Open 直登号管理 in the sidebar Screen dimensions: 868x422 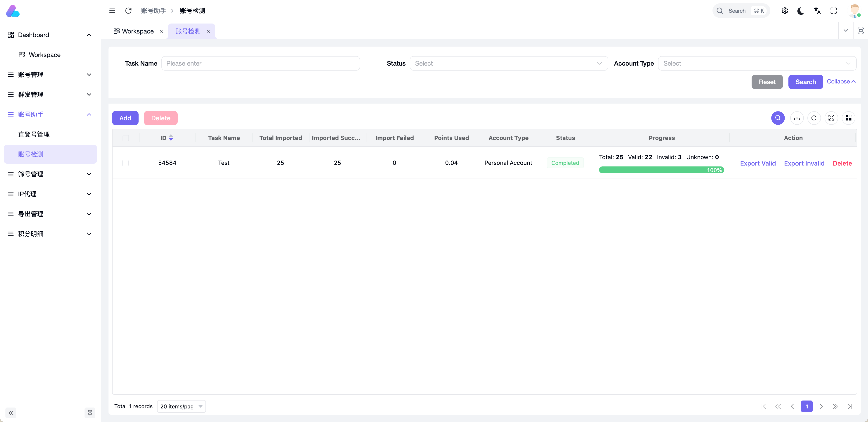[x=34, y=134]
